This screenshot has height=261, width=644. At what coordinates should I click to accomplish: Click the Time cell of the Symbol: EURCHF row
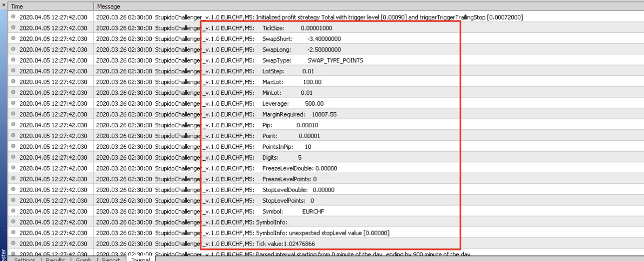(x=53, y=211)
